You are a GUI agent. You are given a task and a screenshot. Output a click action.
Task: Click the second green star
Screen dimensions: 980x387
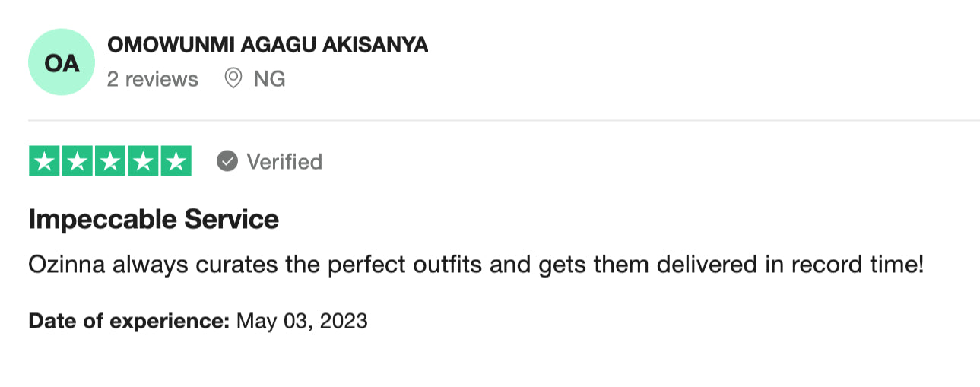pos(78,161)
